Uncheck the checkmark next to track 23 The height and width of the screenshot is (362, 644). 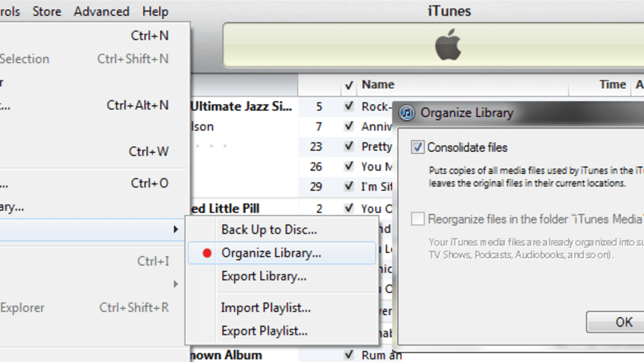(x=349, y=146)
